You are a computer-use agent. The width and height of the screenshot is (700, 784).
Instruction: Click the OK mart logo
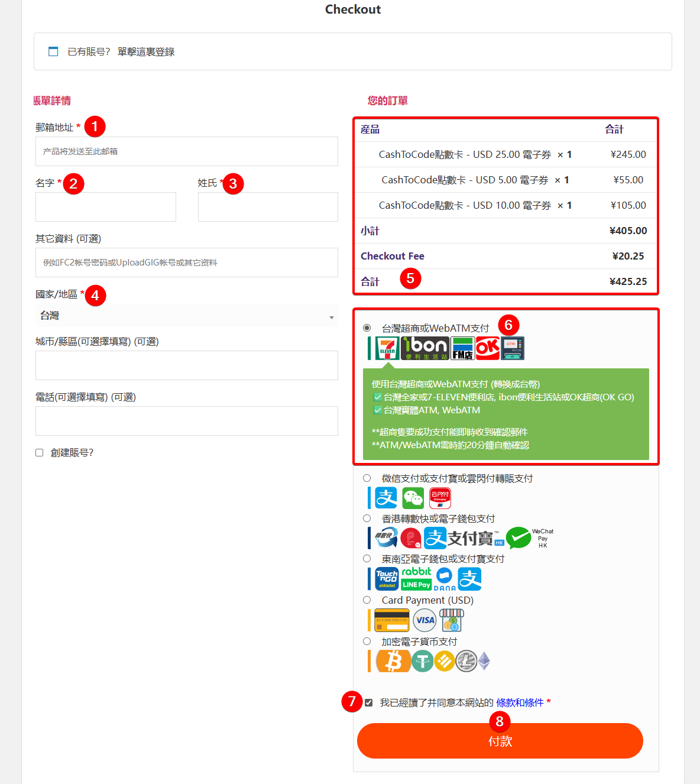487,348
